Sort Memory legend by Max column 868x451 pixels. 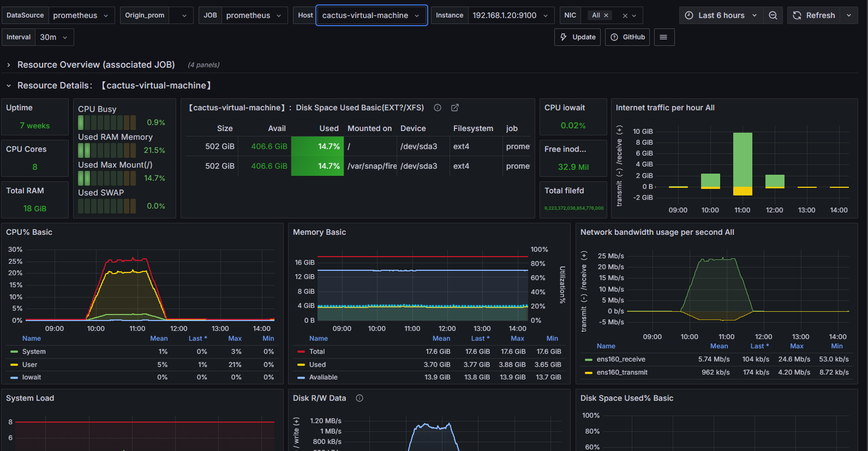(x=517, y=339)
